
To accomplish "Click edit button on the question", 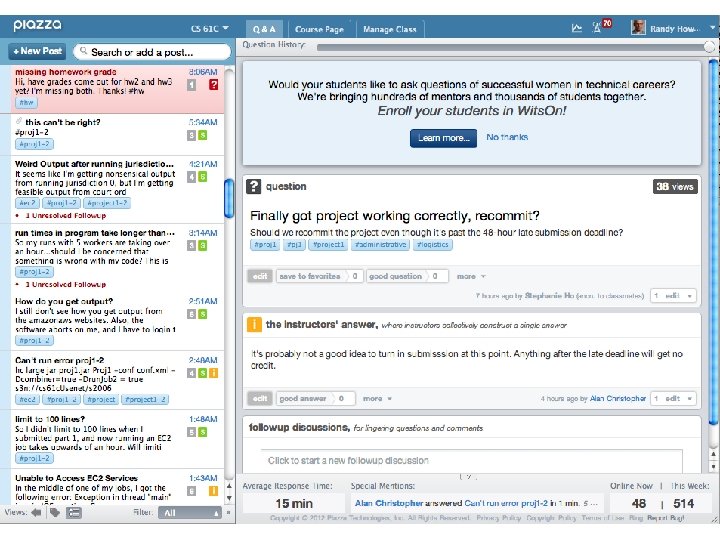I will click(x=260, y=276).
